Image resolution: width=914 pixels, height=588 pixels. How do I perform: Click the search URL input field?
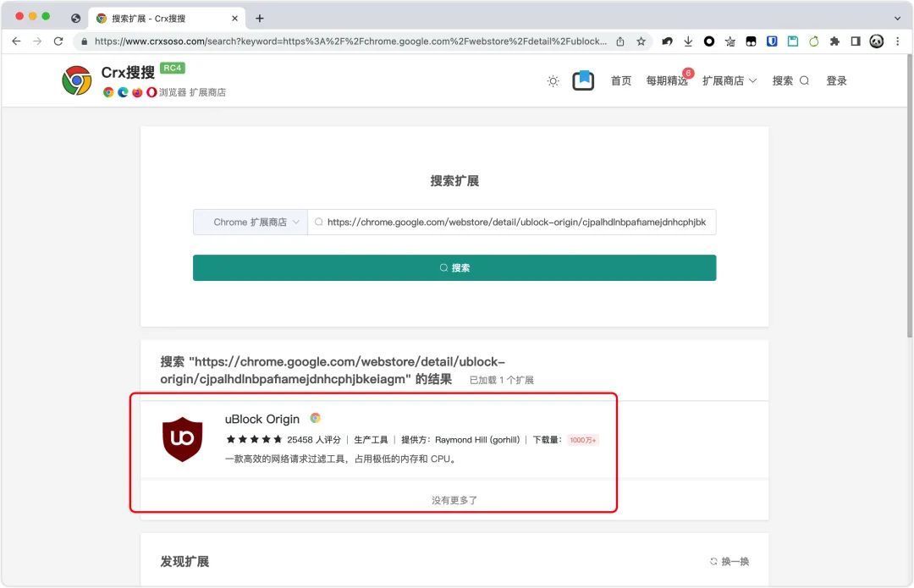(x=512, y=222)
